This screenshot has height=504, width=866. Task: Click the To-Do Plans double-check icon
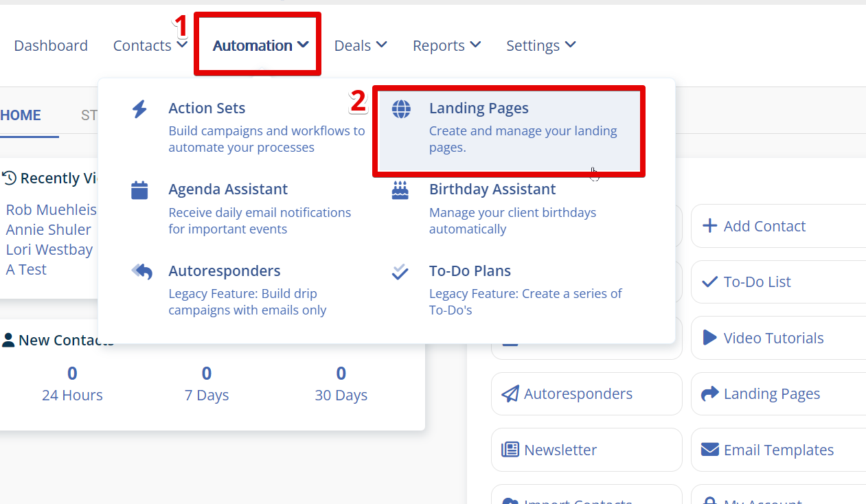click(x=400, y=272)
